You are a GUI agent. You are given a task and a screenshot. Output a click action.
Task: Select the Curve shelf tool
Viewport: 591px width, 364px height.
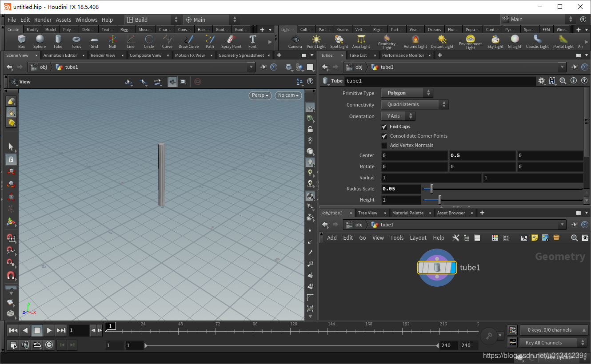tap(167, 42)
